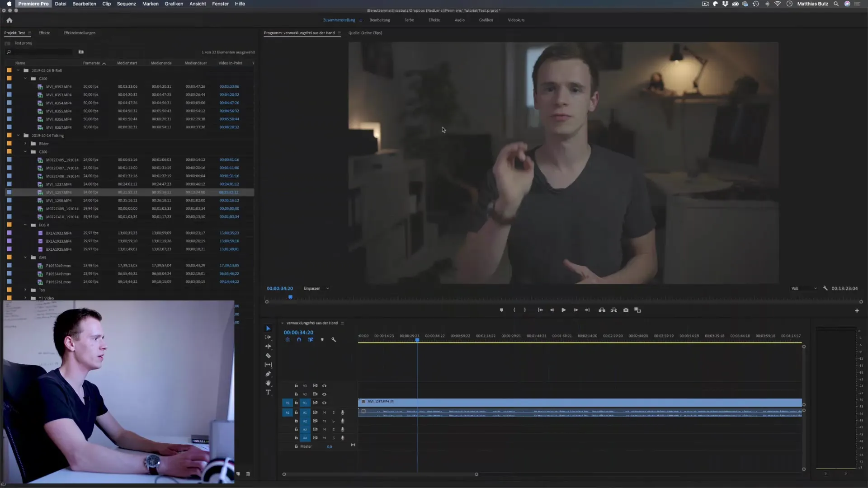
Task: Enable voice-over record on track A3
Action: [x=343, y=430]
